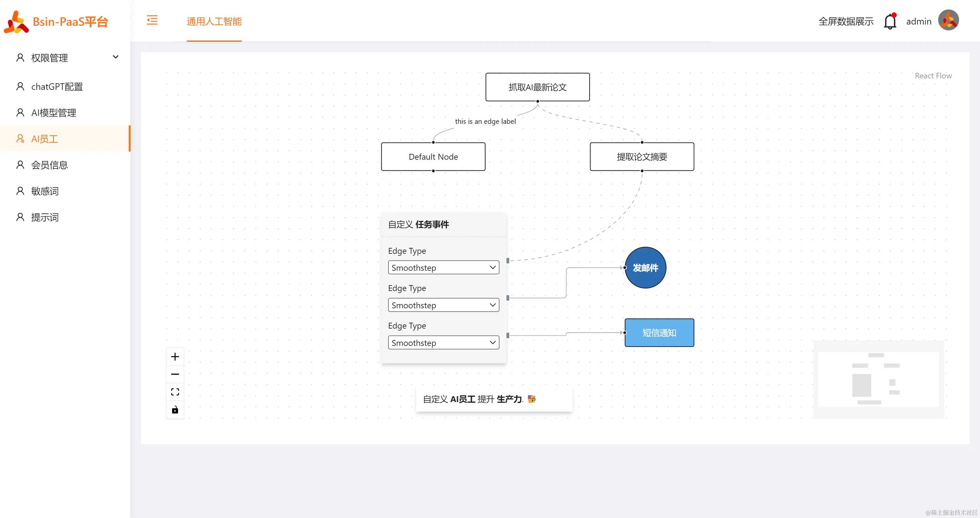This screenshot has width=980, height=518.
Task: Click the Bsin-PaaS platform logo
Action: 16,22
